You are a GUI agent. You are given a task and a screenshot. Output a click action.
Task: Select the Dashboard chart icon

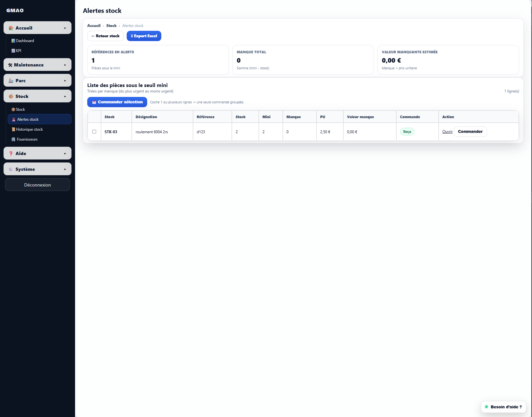point(13,41)
